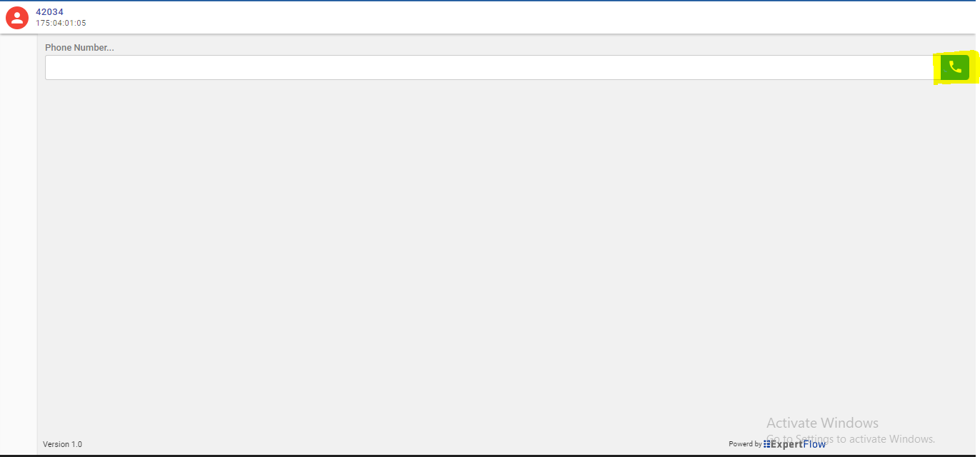Viewport: 980px width, 457px height.
Task: Click the Activate Windows watermark heading
Action: 823,423
